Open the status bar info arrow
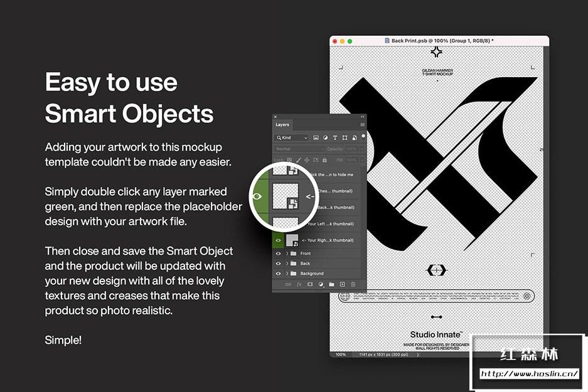588x392 pixels. point(418,354)
